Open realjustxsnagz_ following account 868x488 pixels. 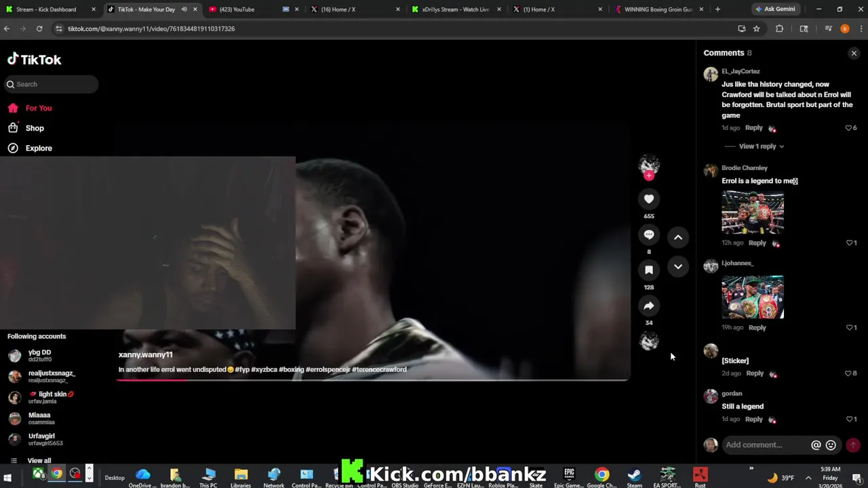point(41,376)
